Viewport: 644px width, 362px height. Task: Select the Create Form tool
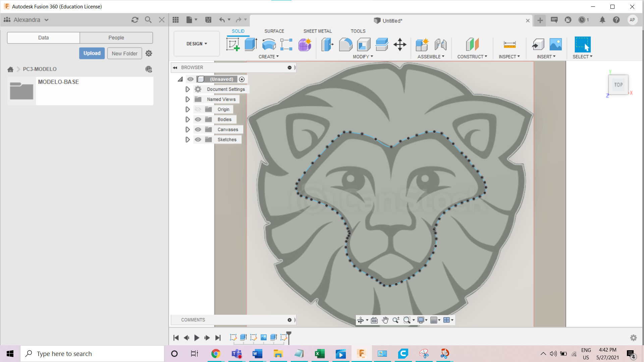[x=305, y=44]
